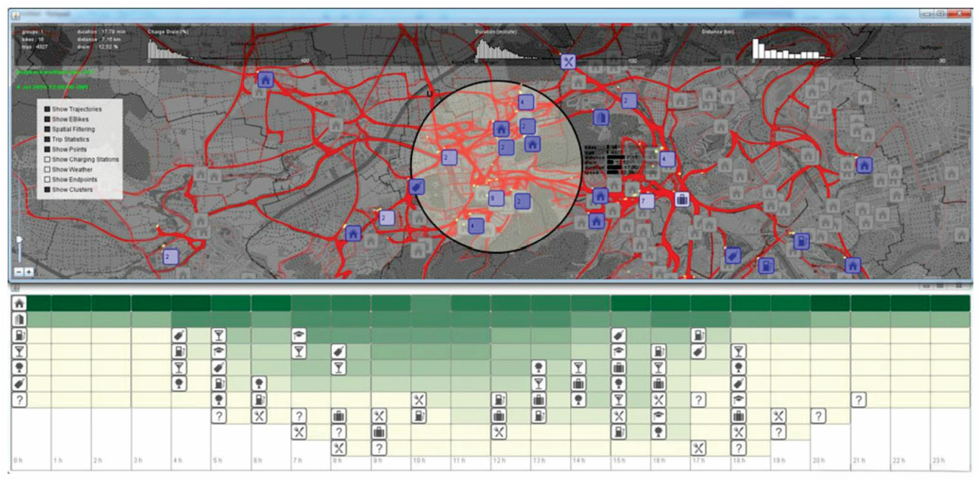Enable the Show Endpoints checkbox
The image size is (980, 486).
pos(48,180)
